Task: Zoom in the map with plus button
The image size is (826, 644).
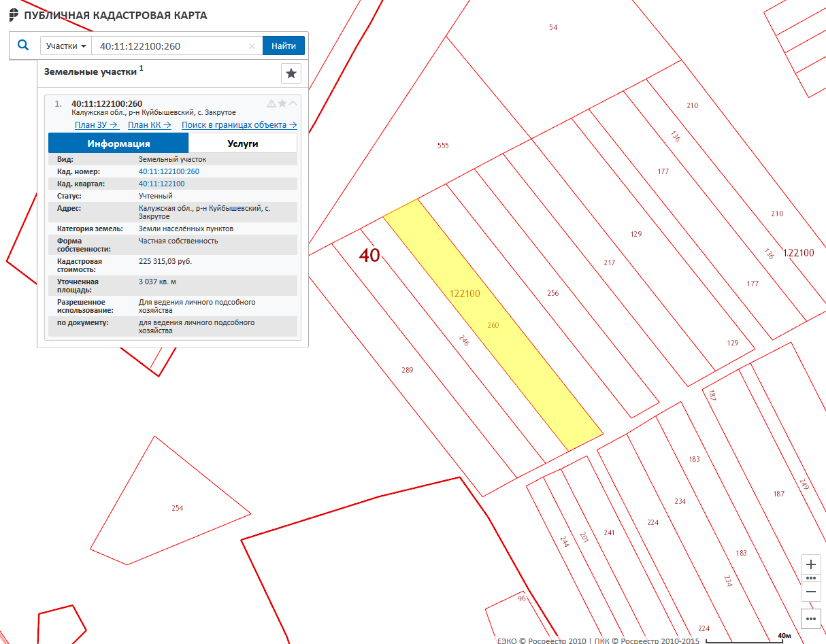Action: click(810, 565)
